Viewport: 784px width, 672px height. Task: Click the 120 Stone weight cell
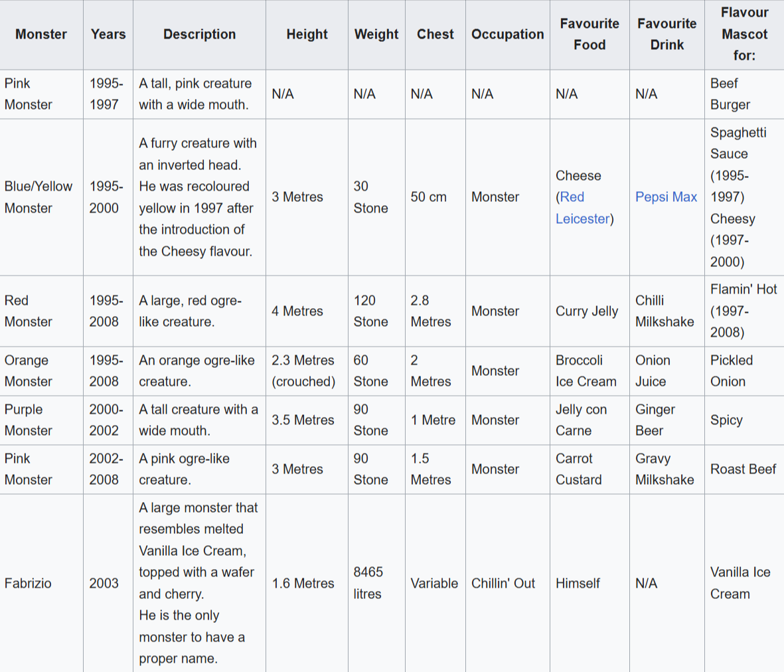pyautogui.click(x=376, y=311)
